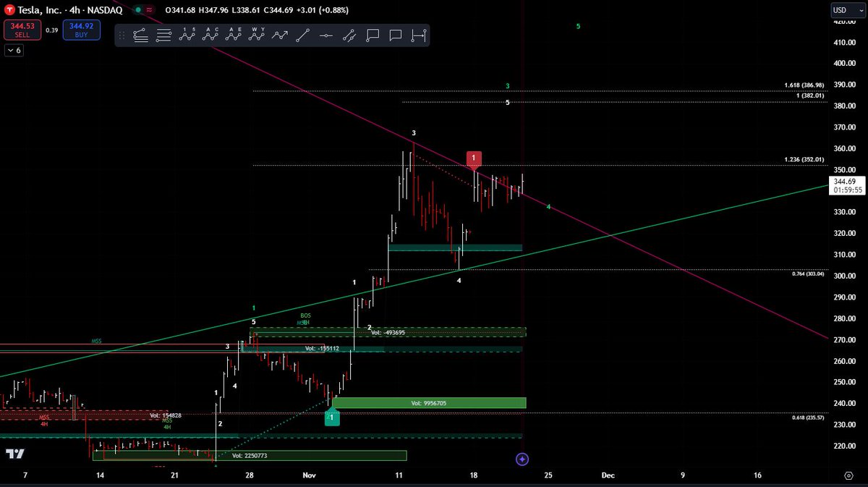Select the Fib Retracement drawing tool
This screenshot has width=868, height=487.
coord(140,35)
